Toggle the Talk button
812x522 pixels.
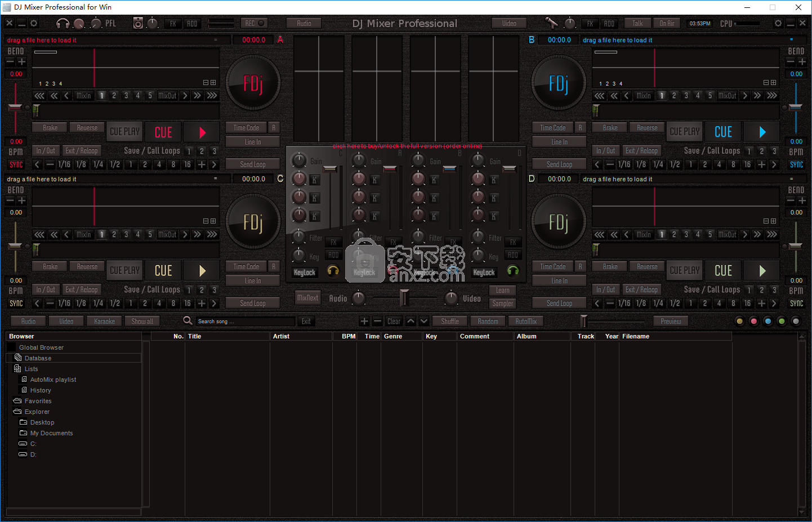pyautogui.click(x=637, y=23)
